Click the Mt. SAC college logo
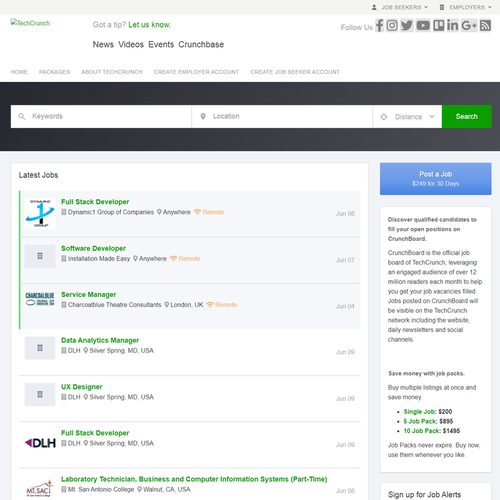 tap(40, 489)
